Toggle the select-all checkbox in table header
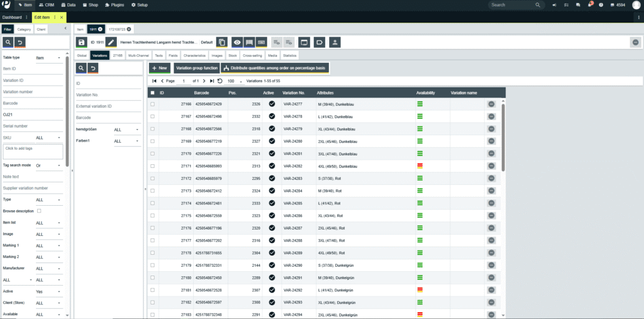The width and height of the screenshot is (644, 319). (152, 92)
